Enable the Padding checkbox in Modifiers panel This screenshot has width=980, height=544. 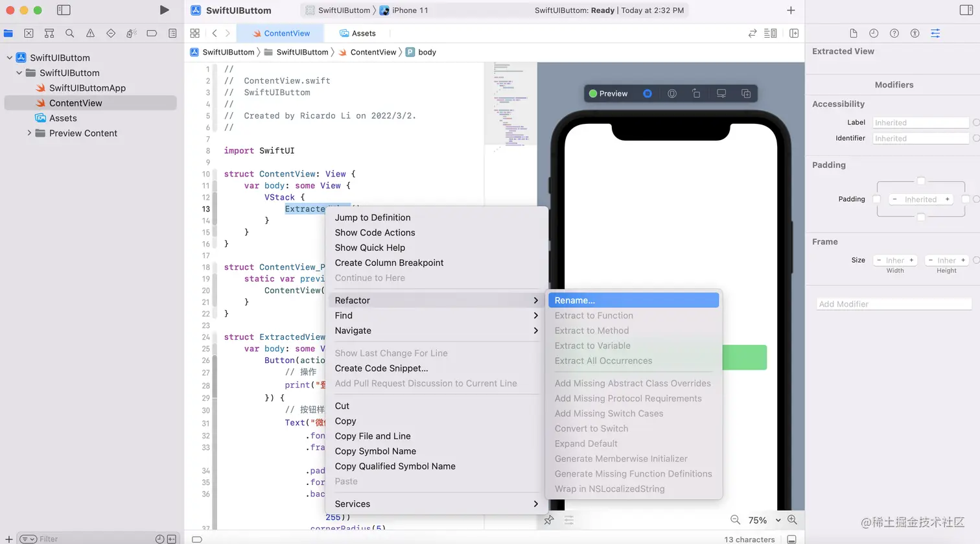[876, 199]
